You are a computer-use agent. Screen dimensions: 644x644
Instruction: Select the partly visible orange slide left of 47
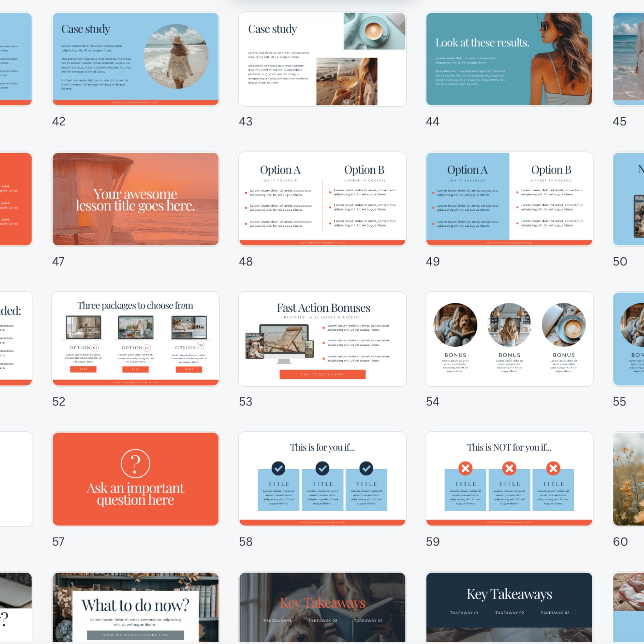point(16,199)
